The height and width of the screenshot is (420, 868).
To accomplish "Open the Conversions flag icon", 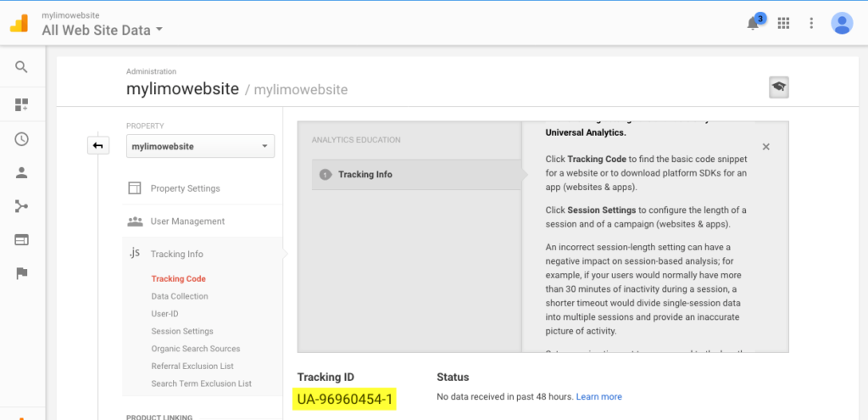I will [21, 273].
